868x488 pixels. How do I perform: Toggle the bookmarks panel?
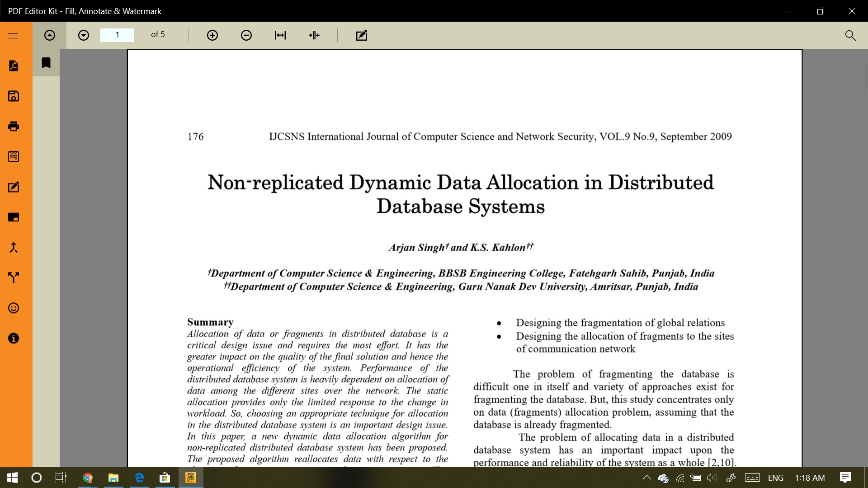pos(46,63)
